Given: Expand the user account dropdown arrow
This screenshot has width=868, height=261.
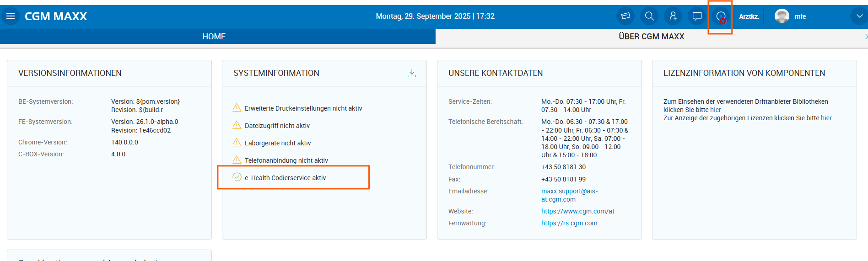Looking at the screenshot, I should tap(859, 16).
